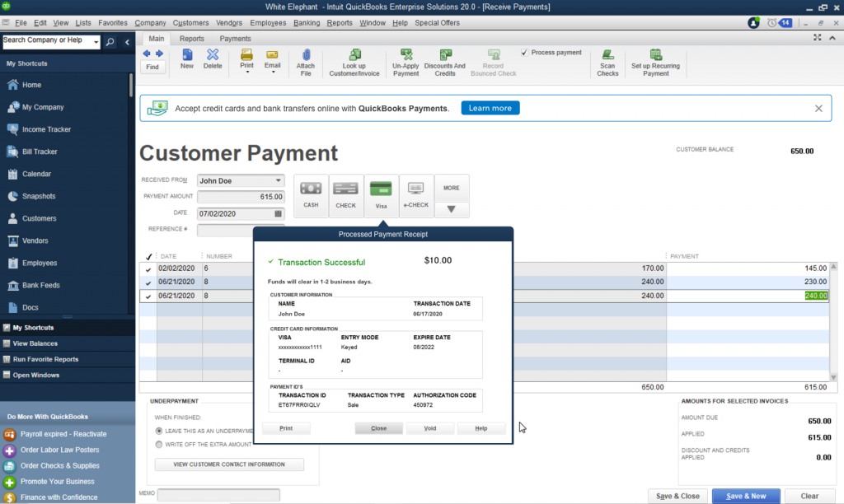Open Discounts And Credits tool
This screenshot has height=504, width=844.
[444, 63]
